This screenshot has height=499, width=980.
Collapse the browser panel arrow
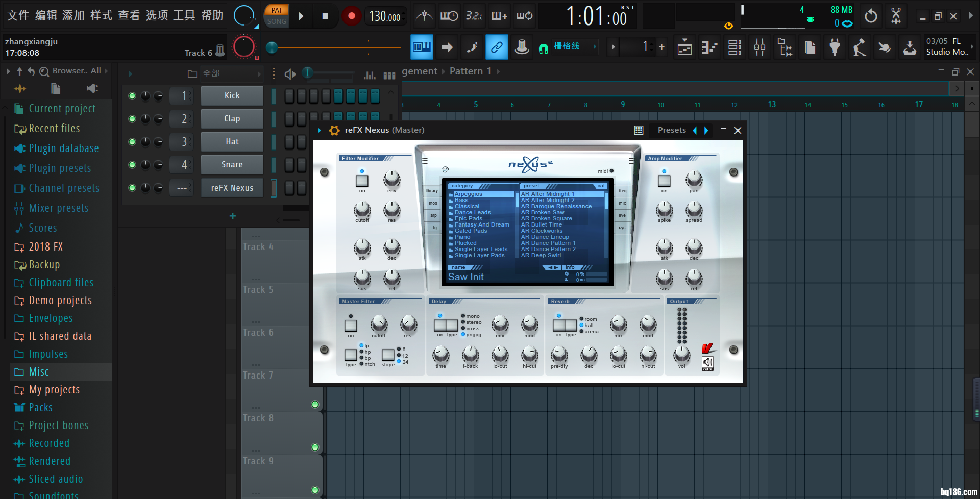[8, 71]
